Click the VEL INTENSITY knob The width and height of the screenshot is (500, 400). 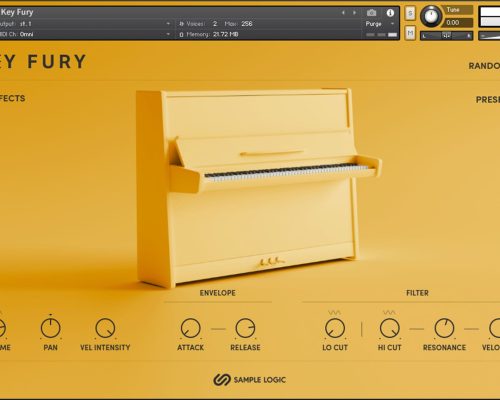tap(105, 328)
